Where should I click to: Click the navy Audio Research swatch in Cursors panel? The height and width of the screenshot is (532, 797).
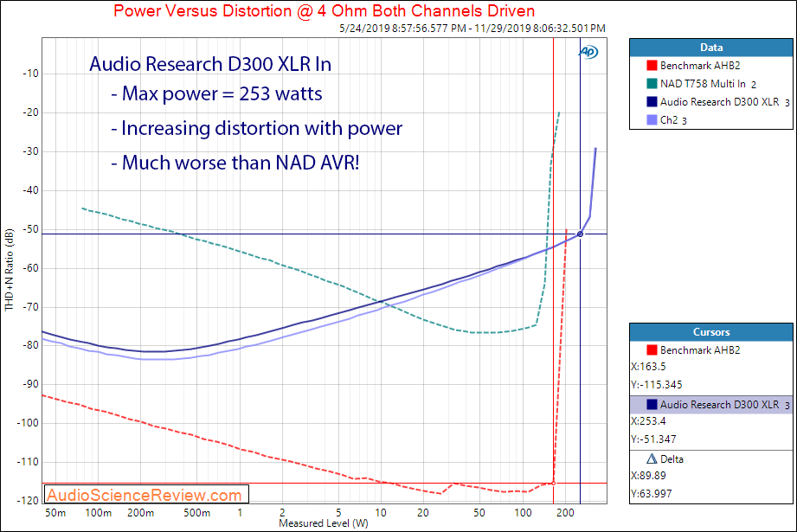pyautogui.click(x=652, y=405)
